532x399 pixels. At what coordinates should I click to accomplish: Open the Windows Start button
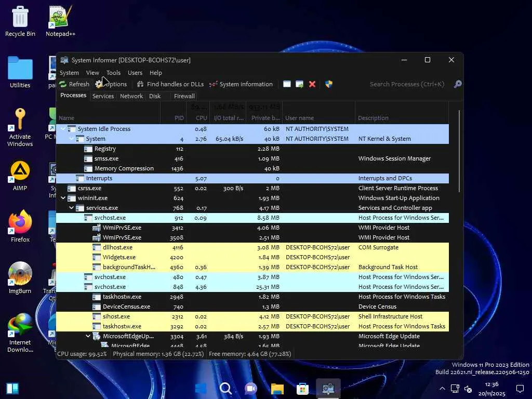pos(201,388)
